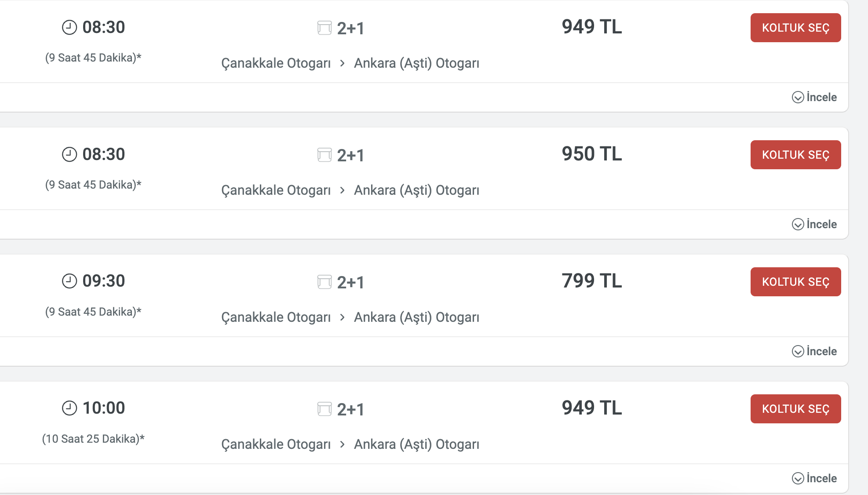Click Koltuk Seç for the 10:00 departure
868x495 pixels.
pyautogui.click(x=795, y=409)
